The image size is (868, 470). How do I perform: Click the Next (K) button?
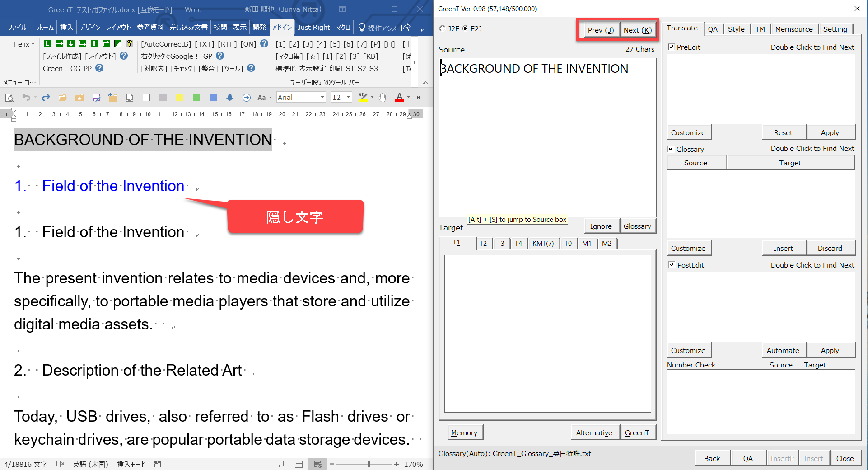637,30
